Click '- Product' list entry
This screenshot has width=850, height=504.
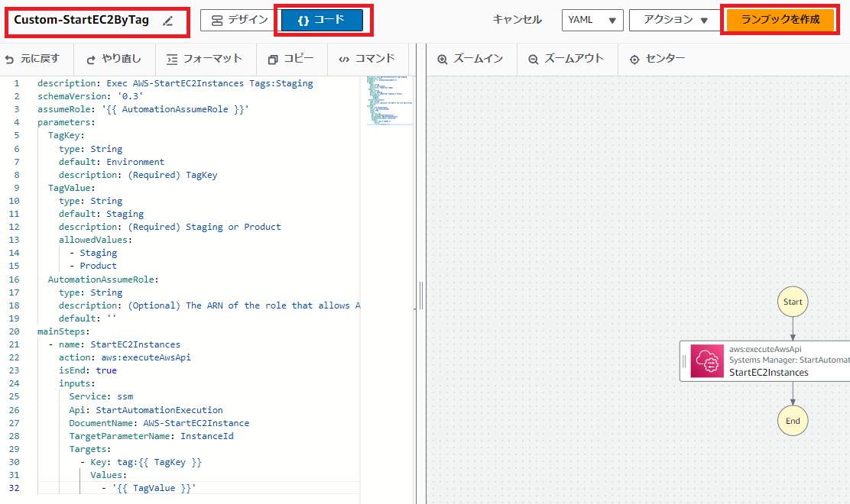pyautogui.click(x=92, y=266)
